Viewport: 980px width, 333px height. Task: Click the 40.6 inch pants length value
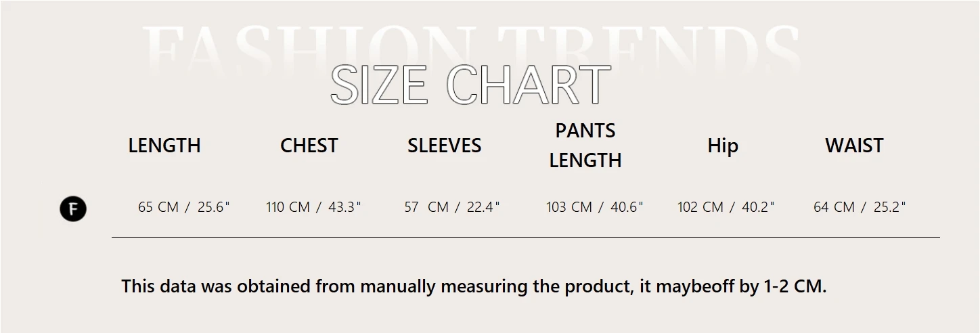pos(627,207)
